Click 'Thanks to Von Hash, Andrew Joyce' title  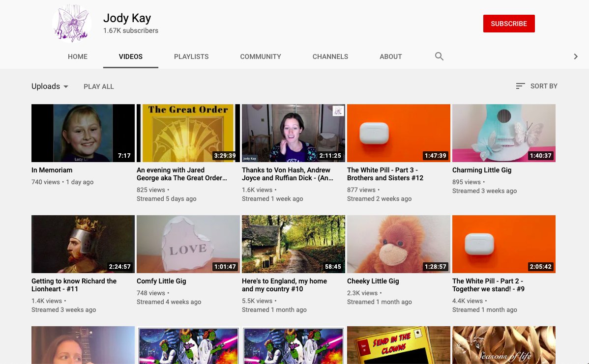pyautogui.click(x=287, y=174)
